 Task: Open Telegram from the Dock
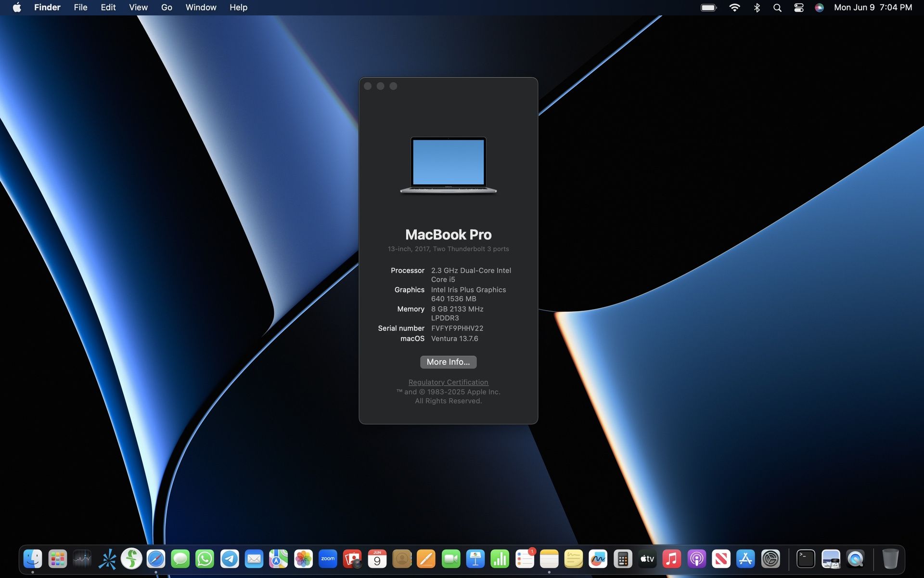(230, 559)
